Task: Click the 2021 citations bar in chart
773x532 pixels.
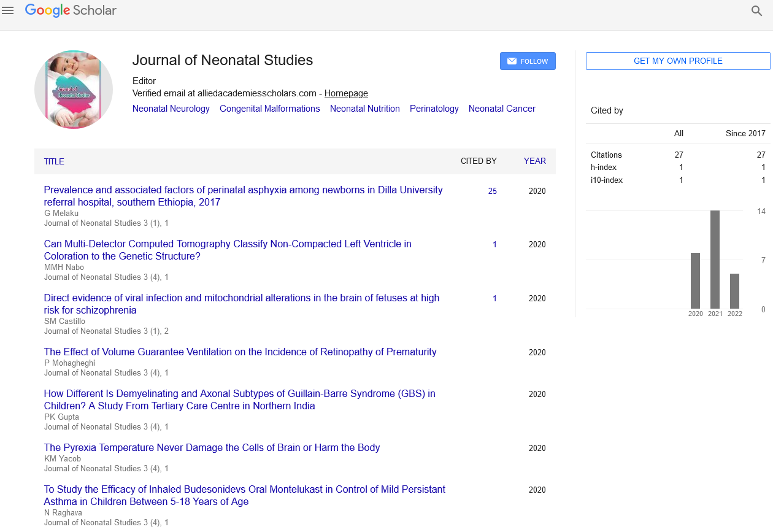Action: [x=715, y=260]
